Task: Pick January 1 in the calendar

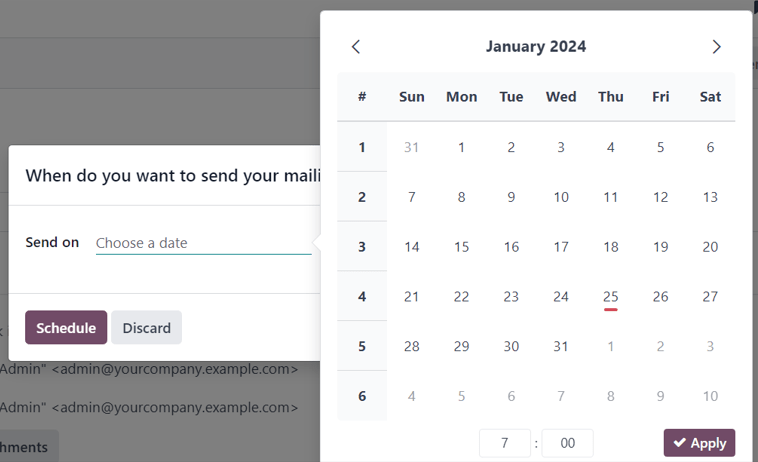Action: (461, 147)
